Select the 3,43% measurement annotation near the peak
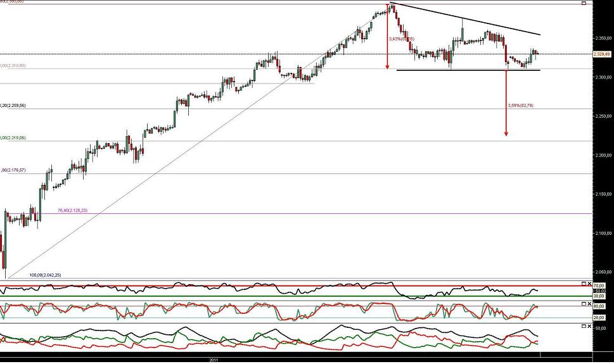 click(401, 39)
